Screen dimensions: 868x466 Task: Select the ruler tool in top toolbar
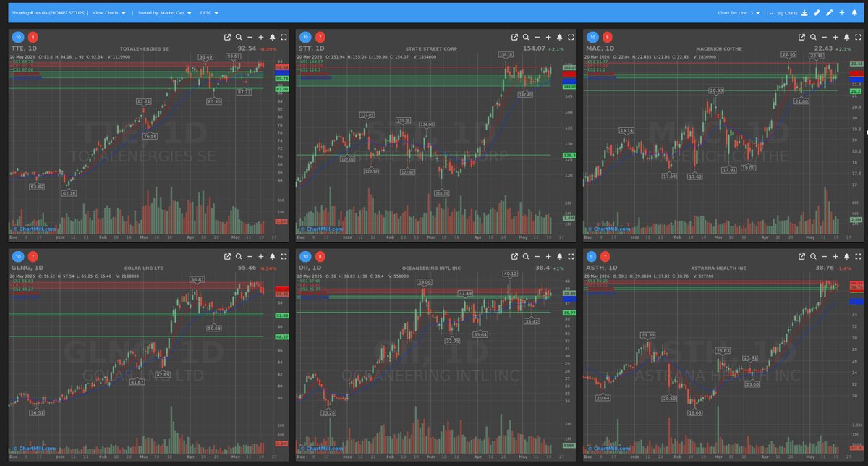tap(817, 13)
